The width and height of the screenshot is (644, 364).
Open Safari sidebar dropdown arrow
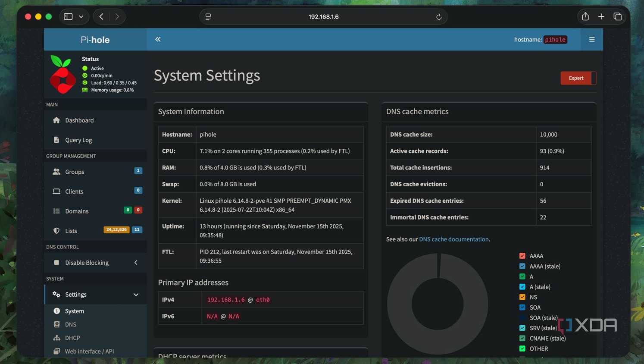[81, 16]
